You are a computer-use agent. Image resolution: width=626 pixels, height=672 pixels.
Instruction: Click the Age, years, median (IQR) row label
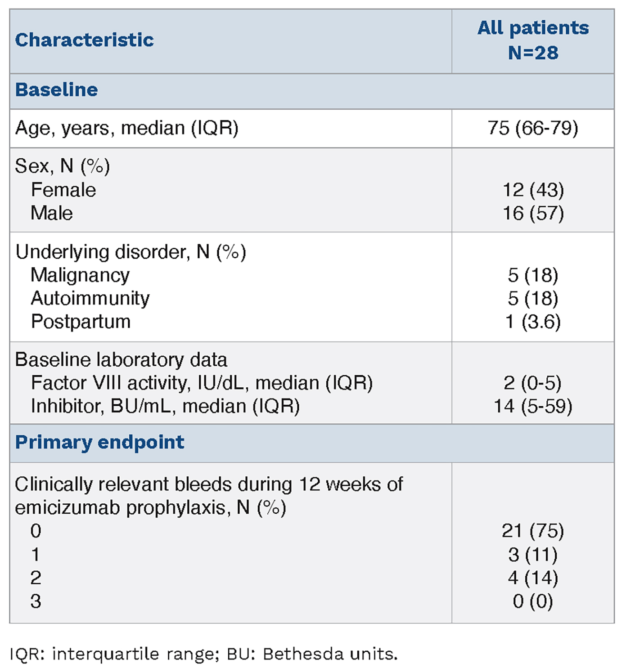(126, 128)
